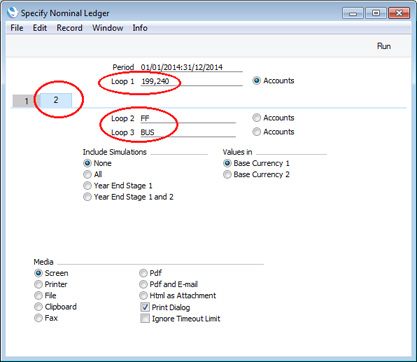Screen dimensions: 417x362
Task: Select None under Include Simulations
Action: [x=87, y=163]
